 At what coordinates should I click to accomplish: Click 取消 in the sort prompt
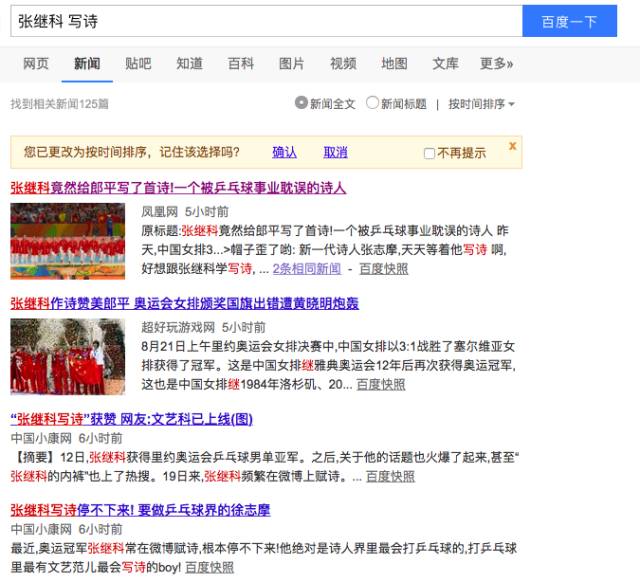click(x=336, y=152)
